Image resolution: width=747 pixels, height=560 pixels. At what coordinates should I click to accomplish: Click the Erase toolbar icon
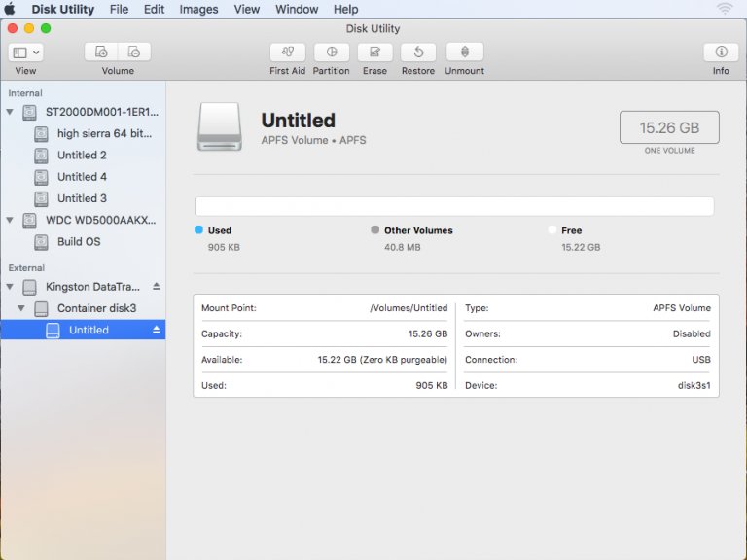point(374,52)
